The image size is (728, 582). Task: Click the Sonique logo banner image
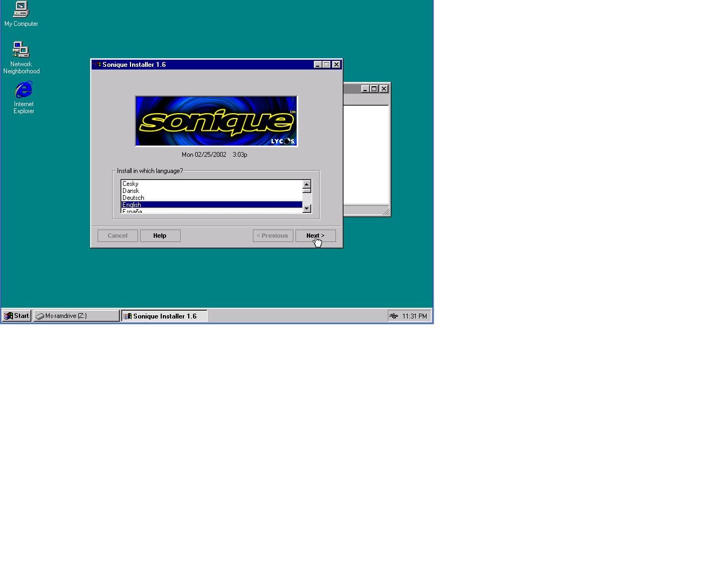(x=216, y=121)
